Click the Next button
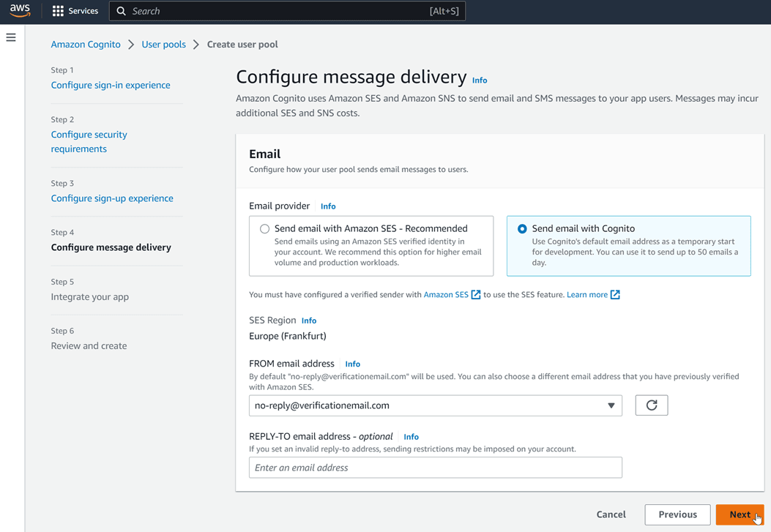This screenshot has height=532, width=771. [x=740, y=514]
